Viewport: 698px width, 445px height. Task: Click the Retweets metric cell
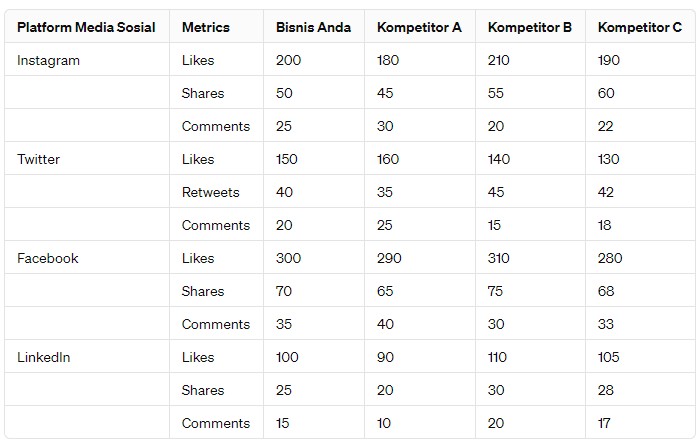pos(210,192)
